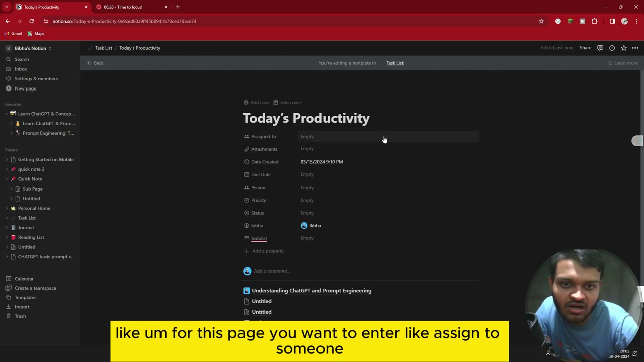
Task: Open page history clock icon
Action: [x=612, y=48]
